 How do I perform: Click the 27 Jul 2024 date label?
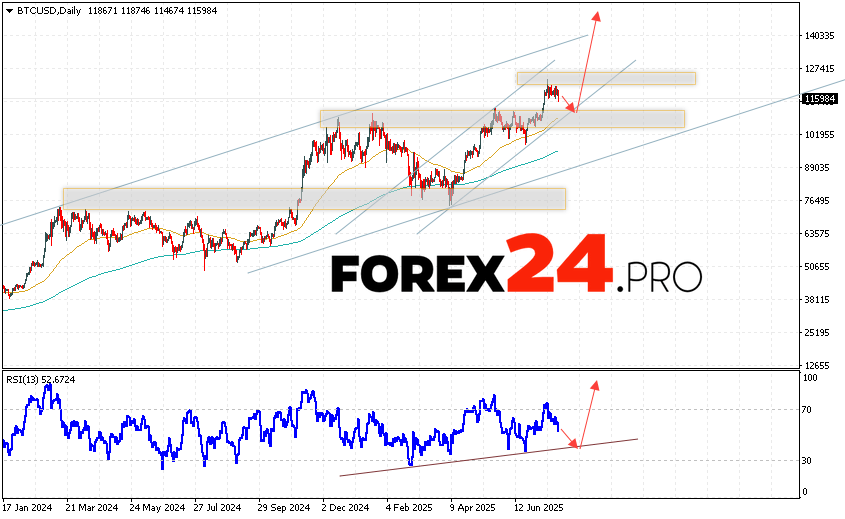point(218,506)
